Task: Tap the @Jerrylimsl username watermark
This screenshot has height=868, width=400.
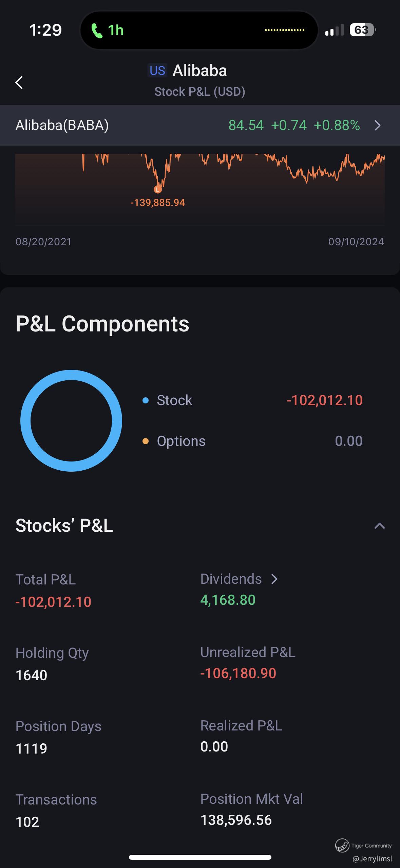Action: pyautogui.click(x=372, y=859)
